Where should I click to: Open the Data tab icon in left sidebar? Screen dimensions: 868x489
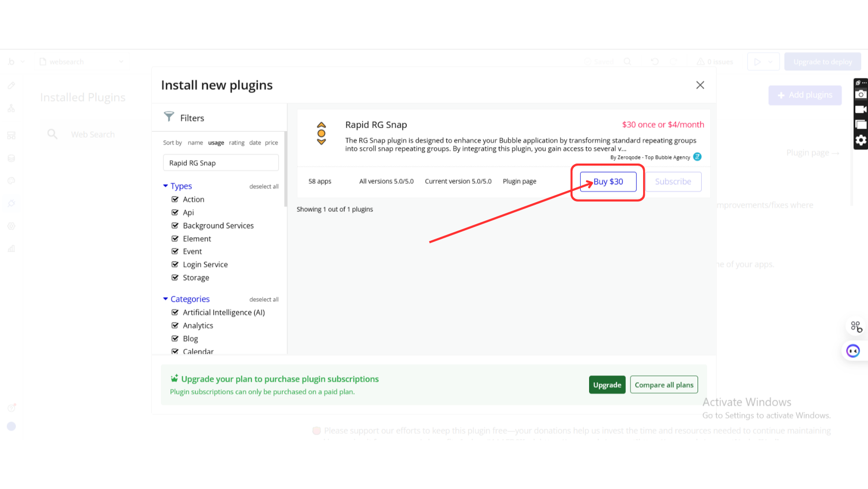pyautogui.click(x=11, y=158)
